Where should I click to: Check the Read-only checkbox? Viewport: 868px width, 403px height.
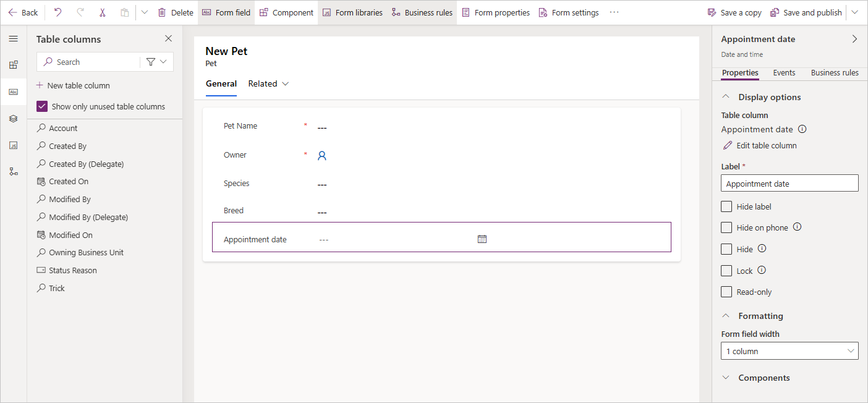(x=726, y=292)
